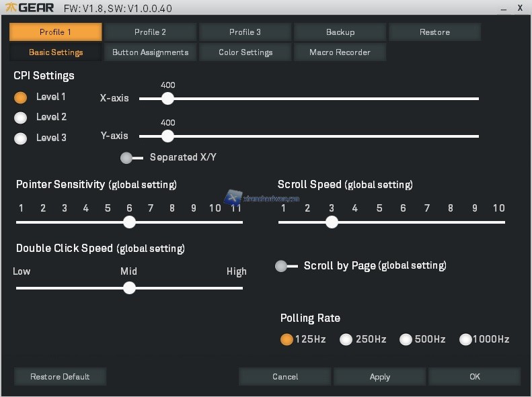Choose the 500Hz polling rate
Viewport: 532px width, 397px height.
(x=406, y=340)
